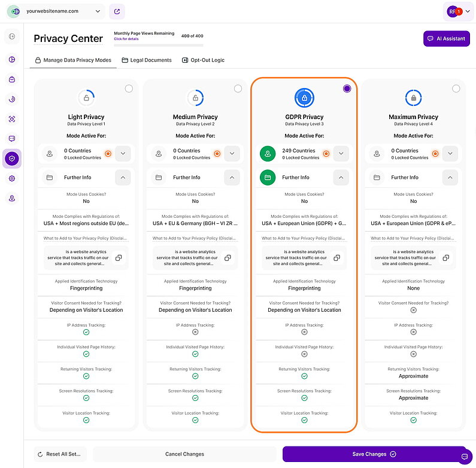Screen dimensions: 476x468
Task: Click the 'Click for details' link
Action: (126, 39)
